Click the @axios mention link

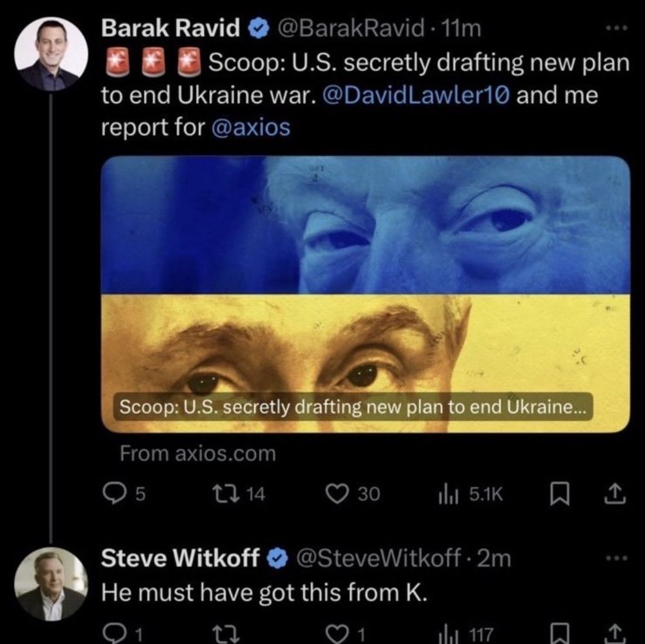click(x=250, y=127)
